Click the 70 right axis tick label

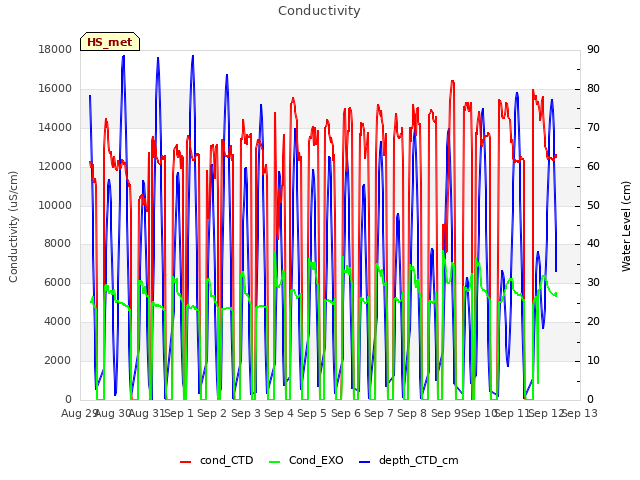point(593,128)
